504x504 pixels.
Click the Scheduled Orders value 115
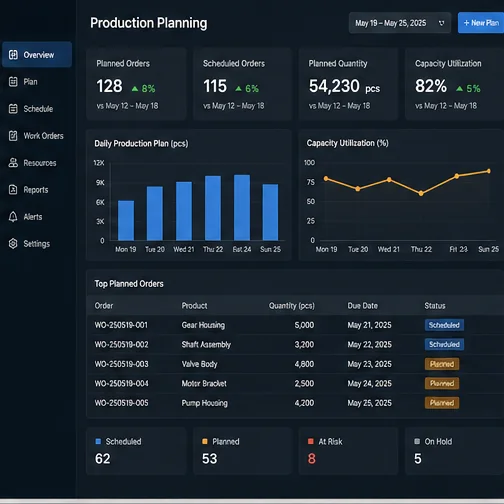[215, 86]
